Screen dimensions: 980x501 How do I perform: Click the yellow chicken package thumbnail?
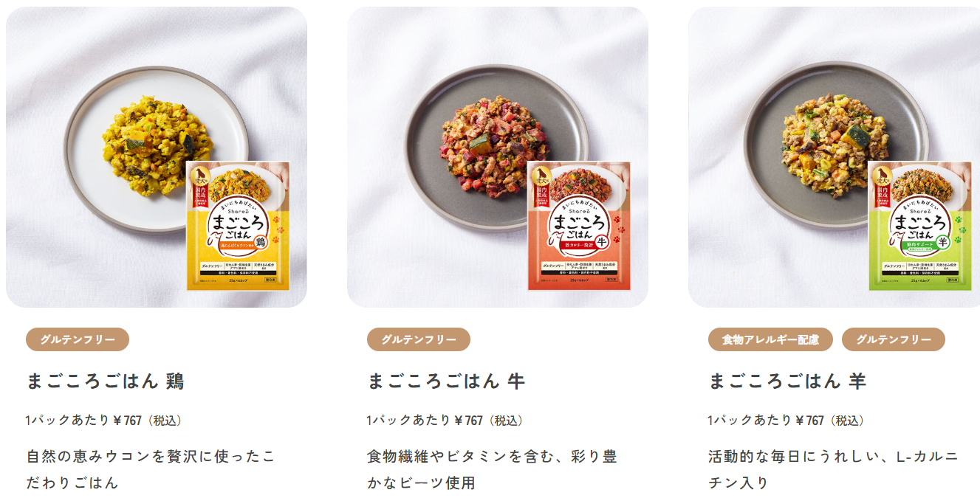(239, 227)
